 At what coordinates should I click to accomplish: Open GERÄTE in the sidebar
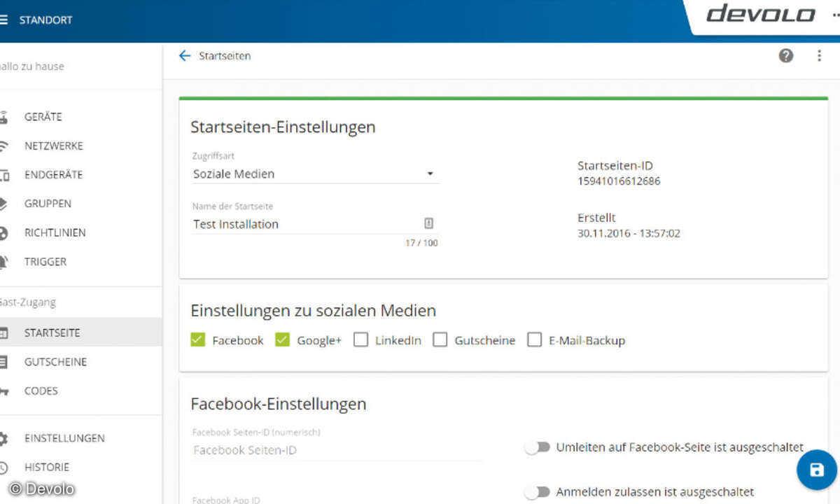tap(43, 117)
